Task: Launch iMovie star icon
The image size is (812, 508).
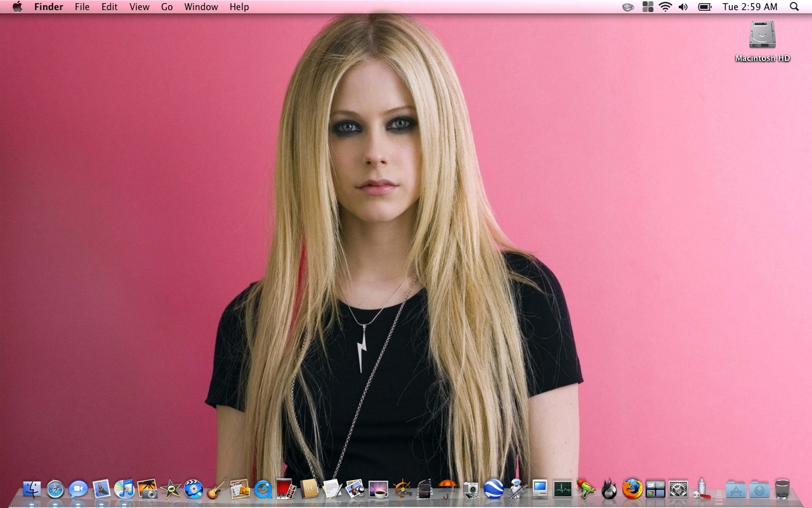Action: [x=171, y=489]
